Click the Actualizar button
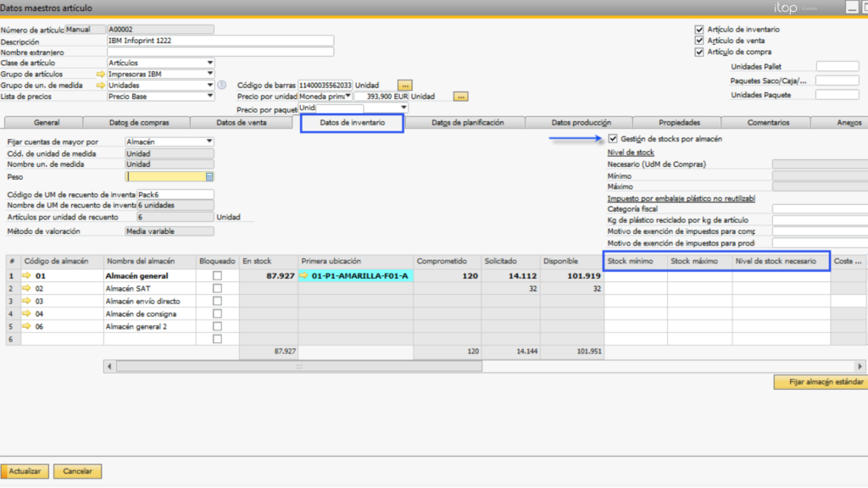868x488 pixels. point(25,471)
